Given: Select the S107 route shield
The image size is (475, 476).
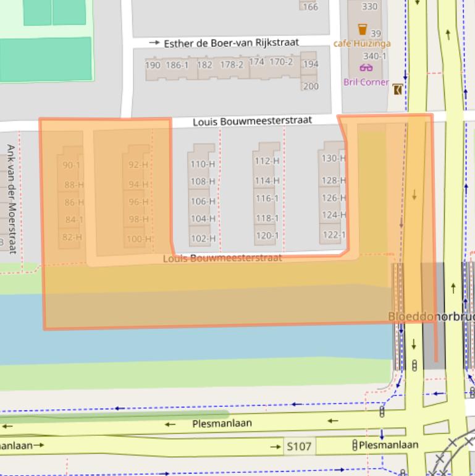Looking at the screenshot, I should pyautogui.click(x=298, y=446).
